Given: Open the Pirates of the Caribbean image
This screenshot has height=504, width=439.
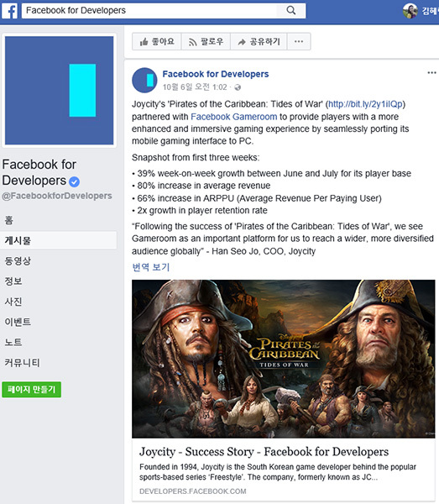Looking at the screenshot, I should point(284,359).
